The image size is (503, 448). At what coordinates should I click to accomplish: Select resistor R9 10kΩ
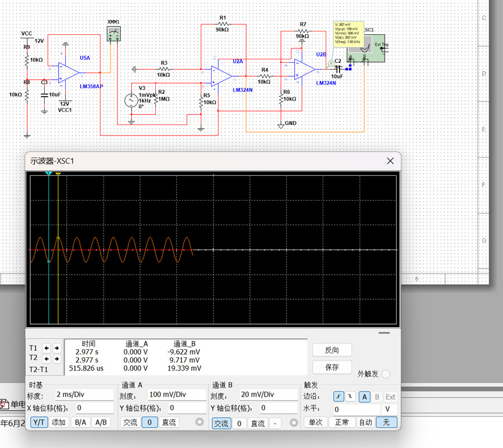pos(27,60)
